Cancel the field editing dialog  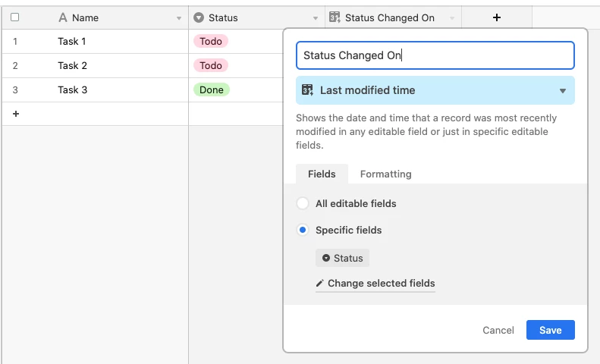coord(498,331)
